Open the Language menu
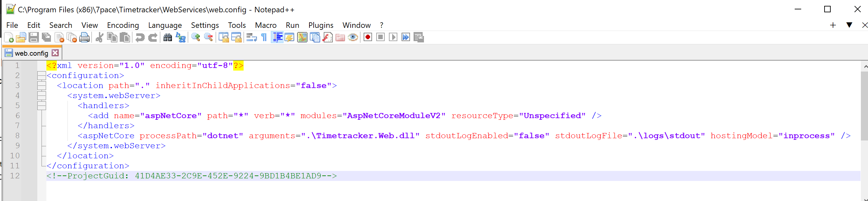The height and width of the screenshot is (201, 868). pos(165,25)
